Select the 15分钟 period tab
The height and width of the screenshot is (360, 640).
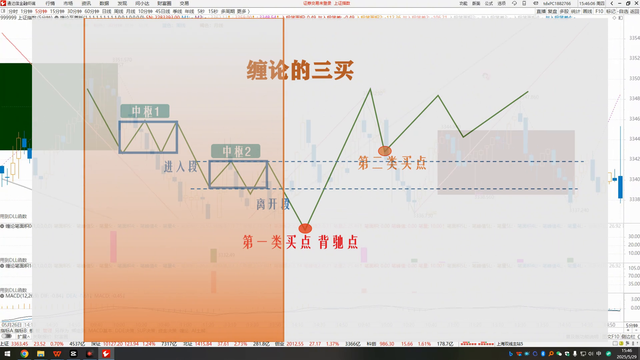[x=57, y=11]
